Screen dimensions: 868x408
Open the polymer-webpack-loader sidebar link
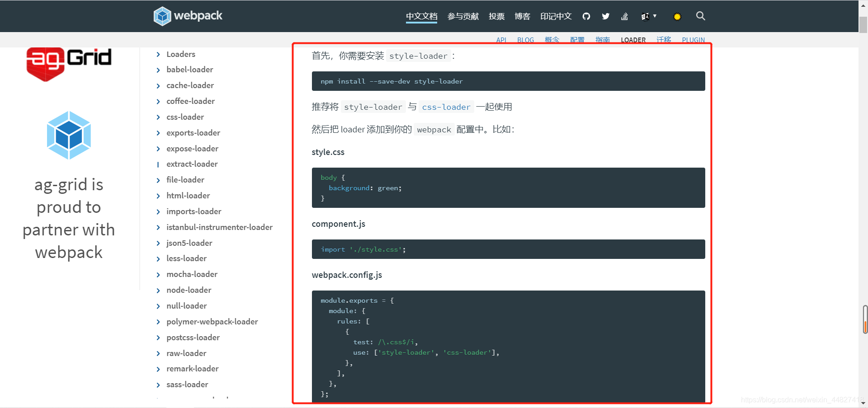[x=212, y=322]
